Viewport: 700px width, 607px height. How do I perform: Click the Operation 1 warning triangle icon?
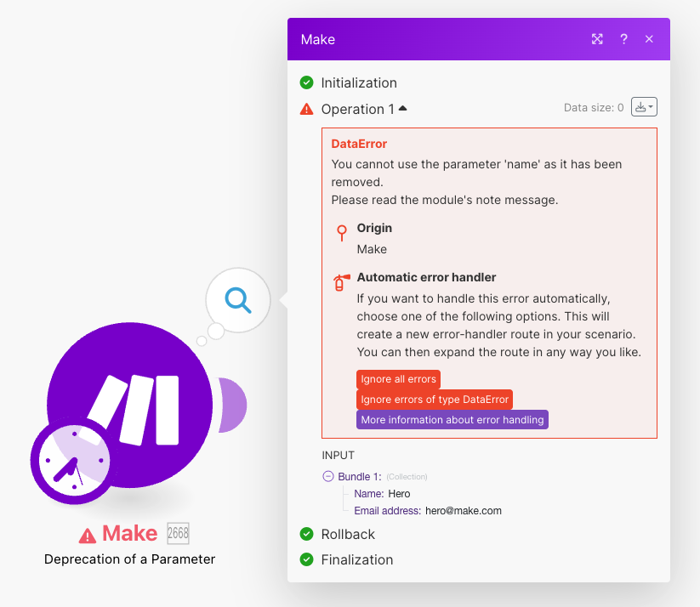click(307, 109)
